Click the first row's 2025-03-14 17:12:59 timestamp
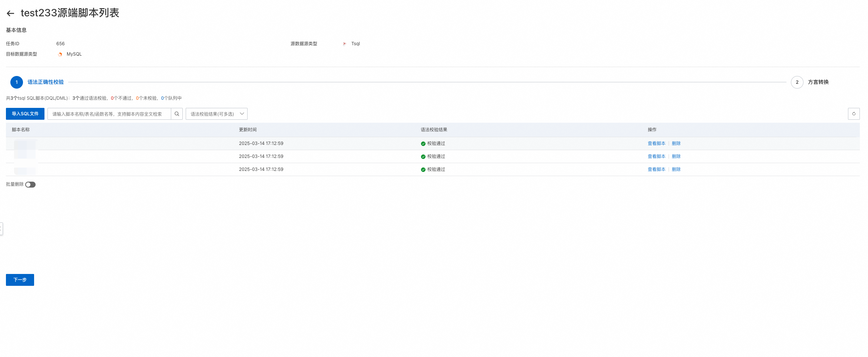868x357 pixels. point(261,143)
